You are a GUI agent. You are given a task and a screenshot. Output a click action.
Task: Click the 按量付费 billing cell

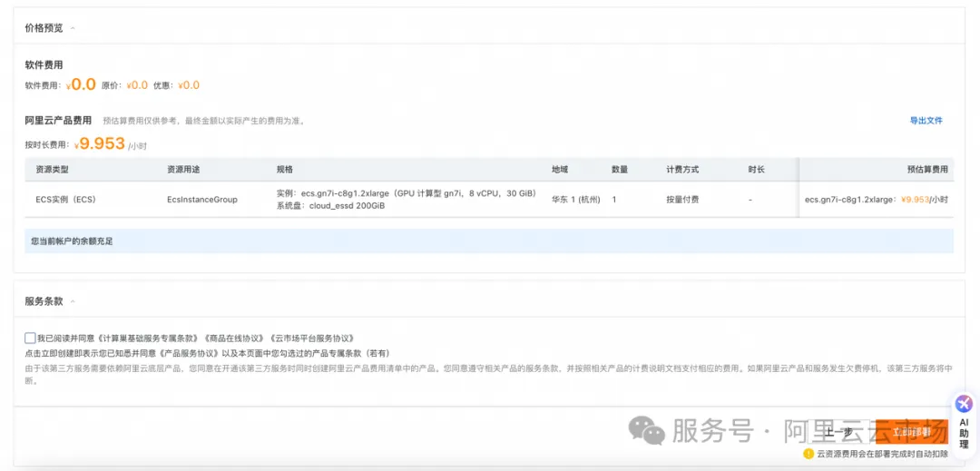click(x=682, y=200)
